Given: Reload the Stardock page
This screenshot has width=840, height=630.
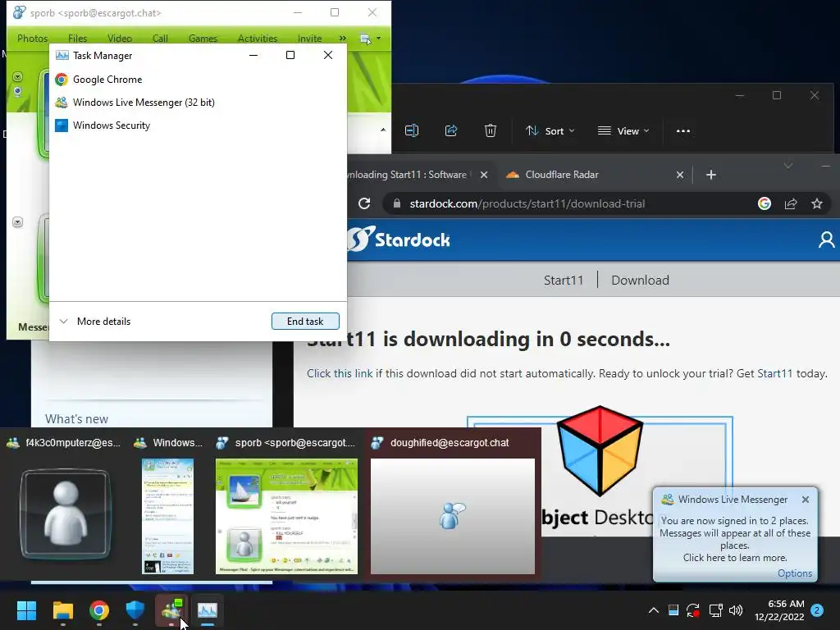Looking at the screenshot, I should click(364, 203).
